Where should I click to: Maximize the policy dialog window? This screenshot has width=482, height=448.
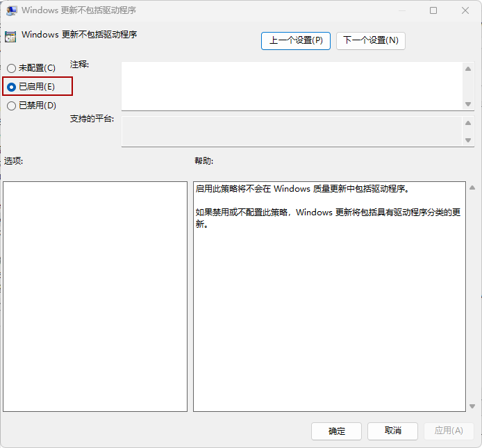point(433,10)
